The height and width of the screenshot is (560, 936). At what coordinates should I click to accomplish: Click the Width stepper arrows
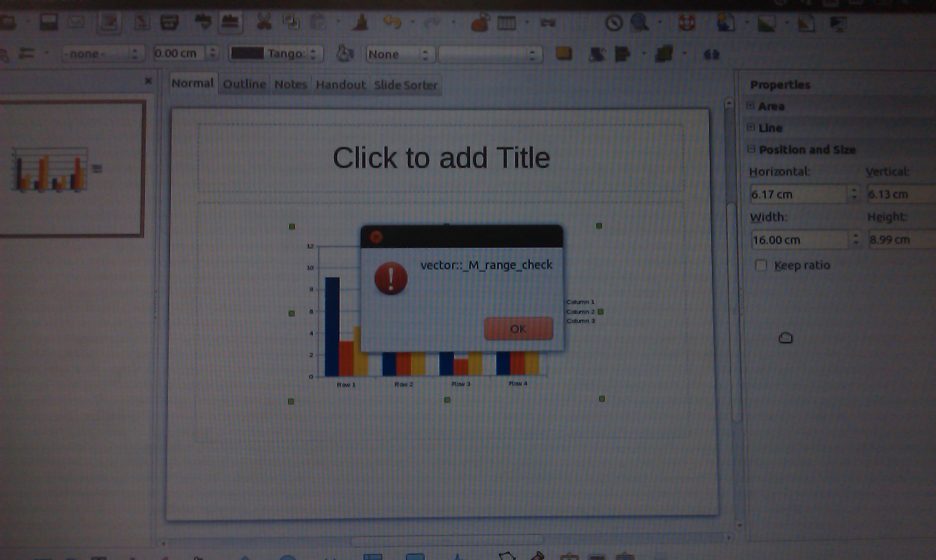[x=855, y=239]
